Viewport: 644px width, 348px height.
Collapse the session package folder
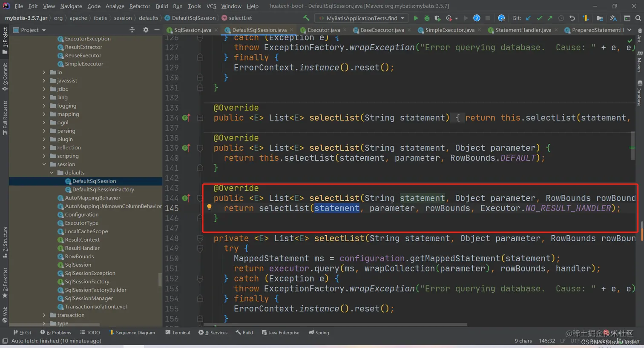pos(44,164)
